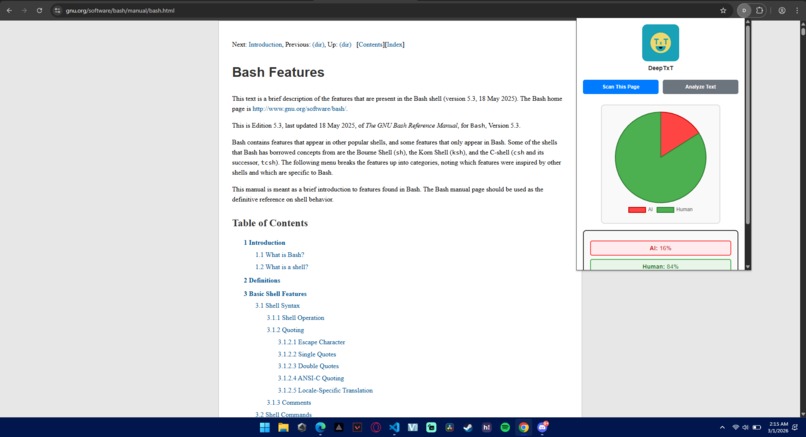Focus the address bar URL field
This screenshot has width=806, height=437.
pos(120,10)
